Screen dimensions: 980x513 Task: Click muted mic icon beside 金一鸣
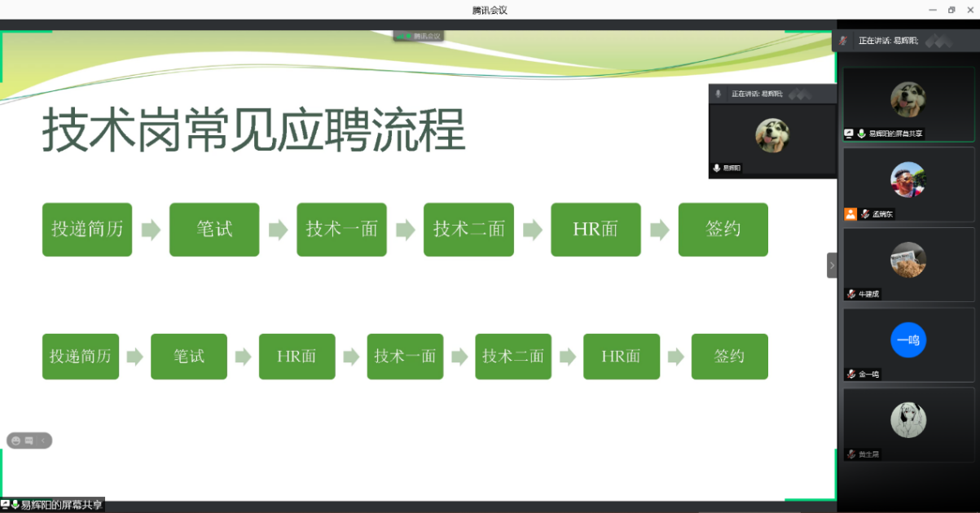tap(851, 375)
